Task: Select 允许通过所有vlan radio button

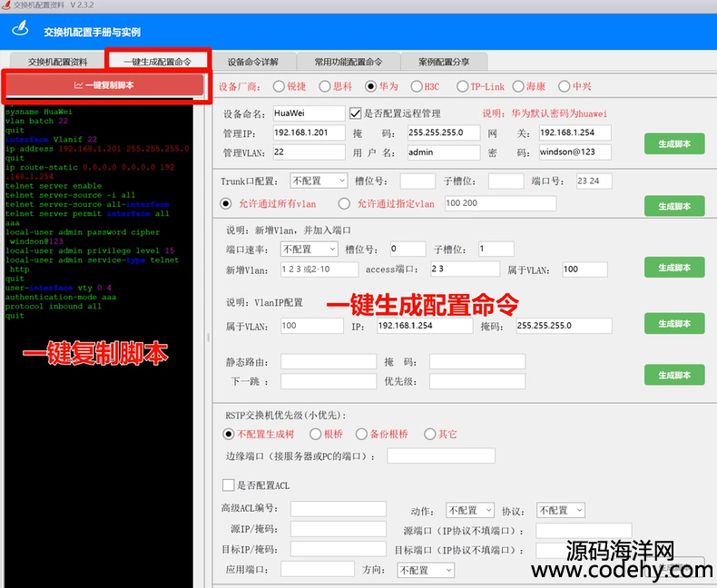Action: 226,203
